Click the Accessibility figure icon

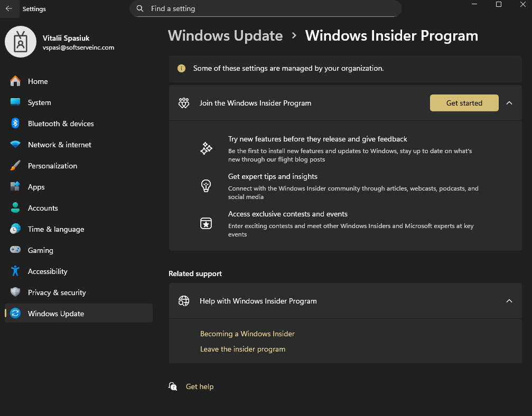click(x=15, y=271)
